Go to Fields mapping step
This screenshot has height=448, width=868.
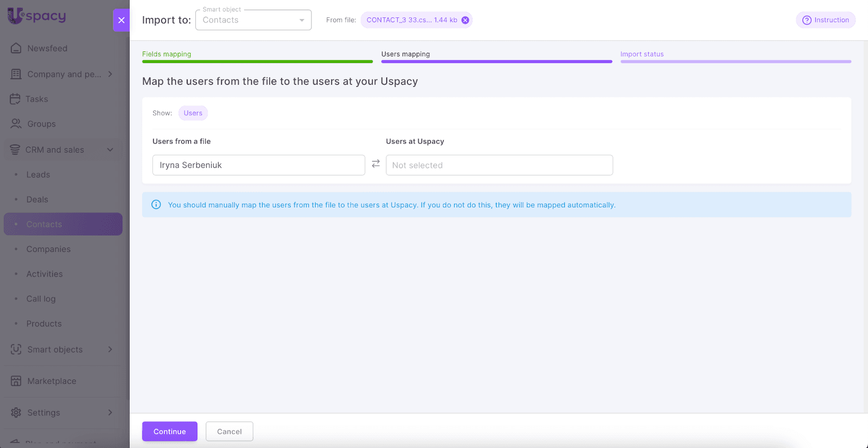167,54
